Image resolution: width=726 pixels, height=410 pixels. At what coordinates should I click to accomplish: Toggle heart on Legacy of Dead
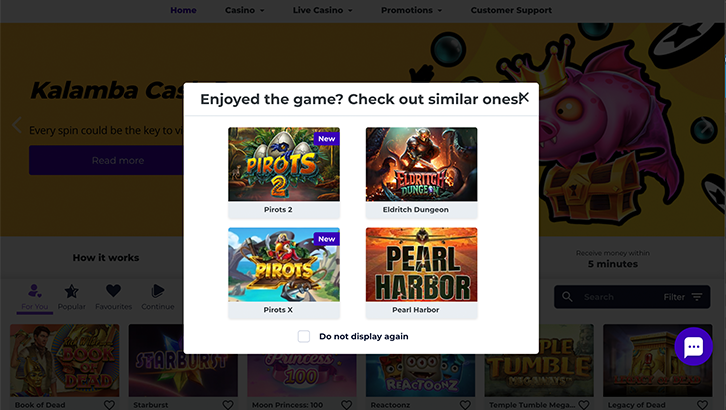702,405
